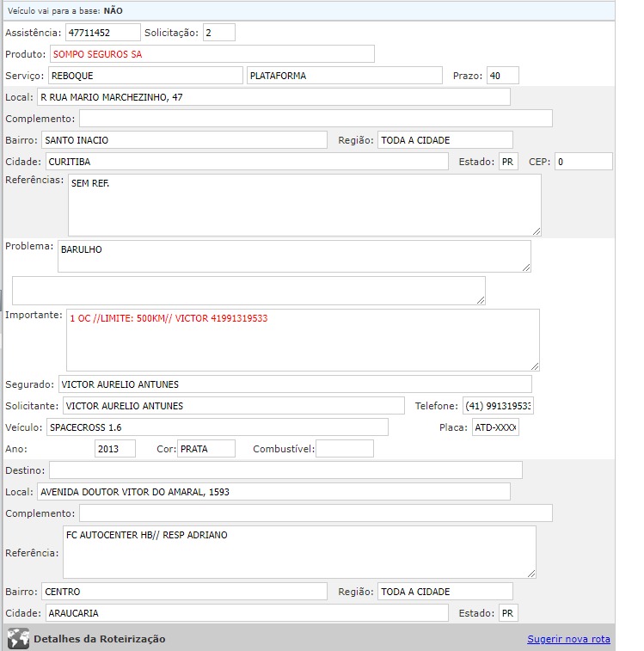Select the Produto field showing SOMPO SEGUROS SA

(x=212, y=53)
